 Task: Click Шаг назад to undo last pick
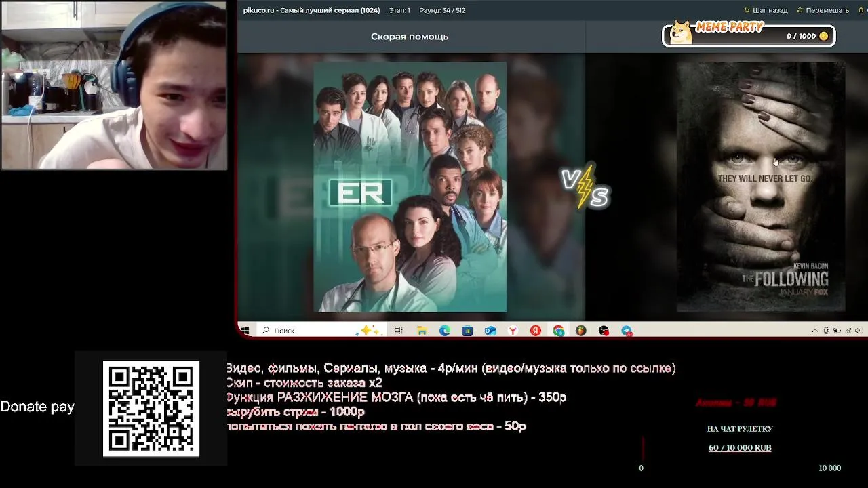[x=766, y=10]
